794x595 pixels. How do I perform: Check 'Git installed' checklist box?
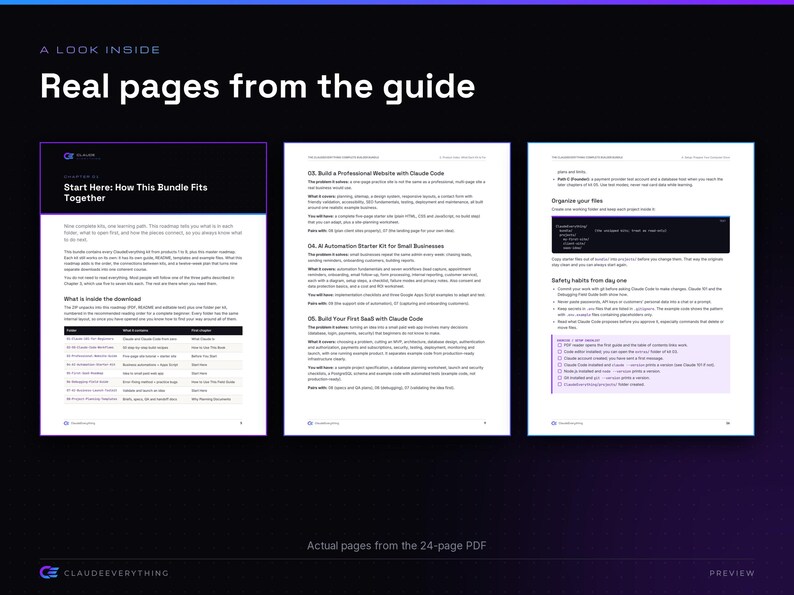point(560,378)
